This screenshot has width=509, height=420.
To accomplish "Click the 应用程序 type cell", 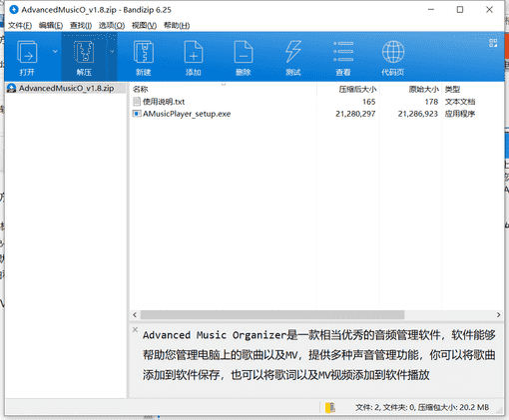I will [460, 114].
